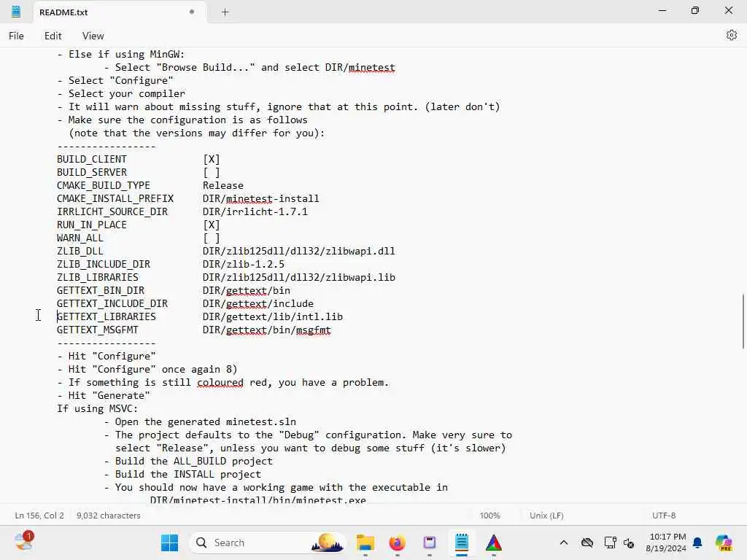
Task: Open the Copilot preview icon
Action: coord(724,542)
